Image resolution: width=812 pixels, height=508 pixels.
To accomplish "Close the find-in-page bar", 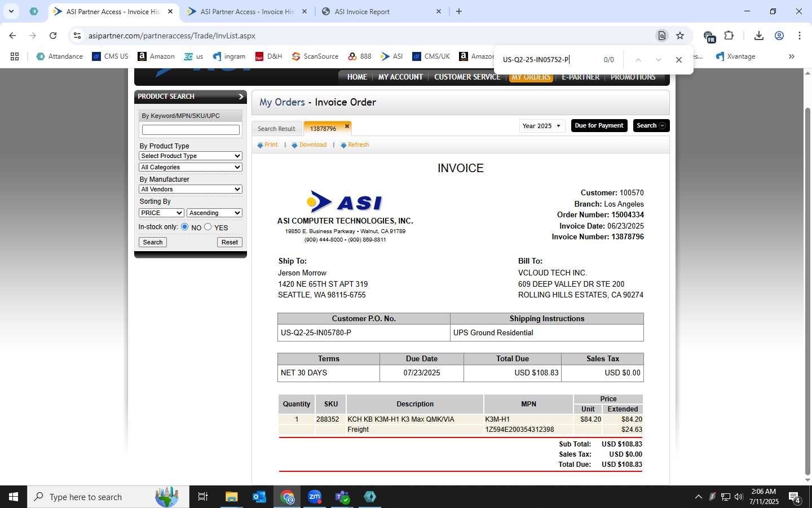I will pyautogui.click(x=679, y=59).
